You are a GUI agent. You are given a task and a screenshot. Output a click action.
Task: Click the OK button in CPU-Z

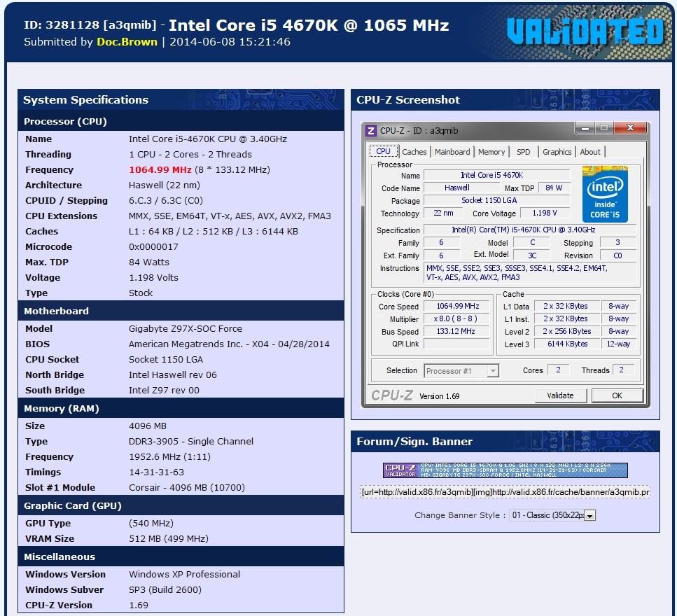(x=617, y=395)
